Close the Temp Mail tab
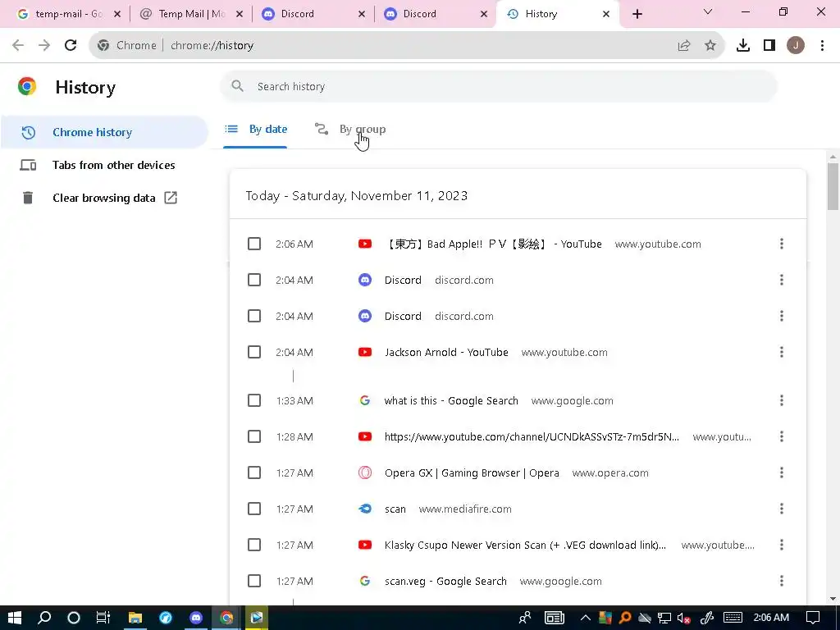Image resolution: width=840 pixels, height=630 pixels. point(240,14)
